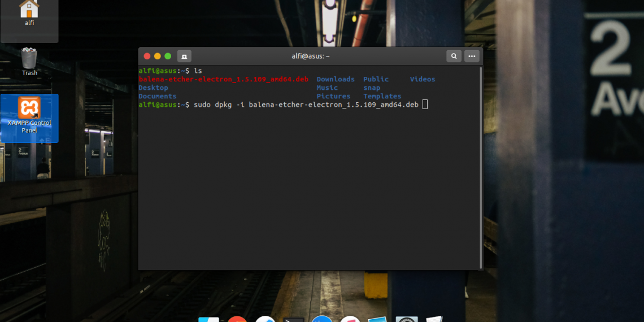Click 'Videos' in the ls output
Image resolution: width=644 pixels, height=322 pixels.
click(423, 79)
